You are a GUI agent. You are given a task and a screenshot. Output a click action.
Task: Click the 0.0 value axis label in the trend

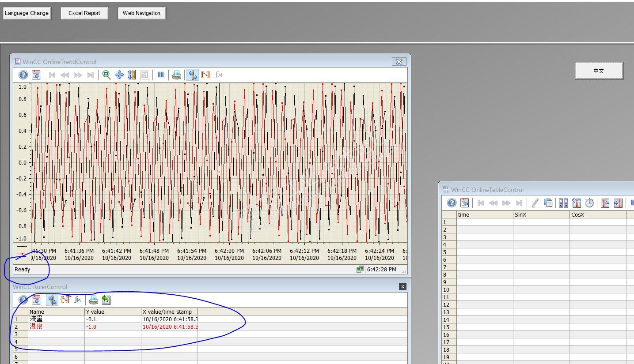click(22, 162)
